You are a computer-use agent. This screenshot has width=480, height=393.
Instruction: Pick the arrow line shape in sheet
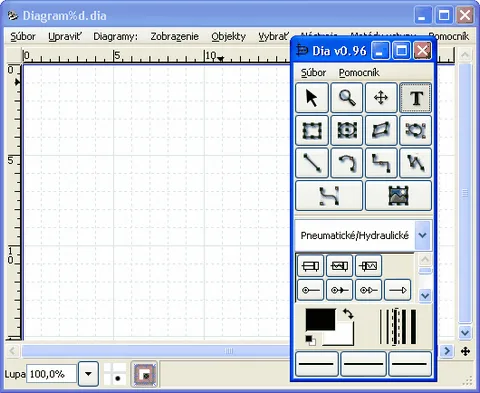point(397,290)
